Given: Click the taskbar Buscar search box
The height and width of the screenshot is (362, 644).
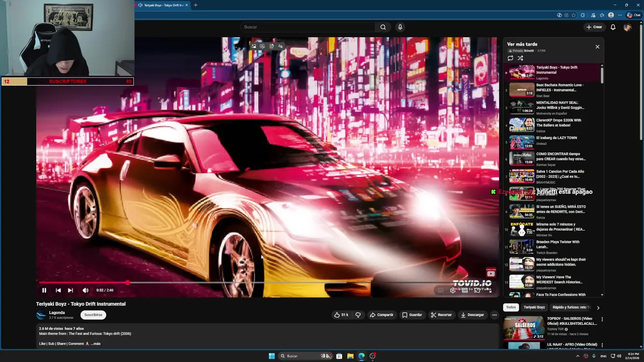Looking at the screenshot, I should pos(306,356).
